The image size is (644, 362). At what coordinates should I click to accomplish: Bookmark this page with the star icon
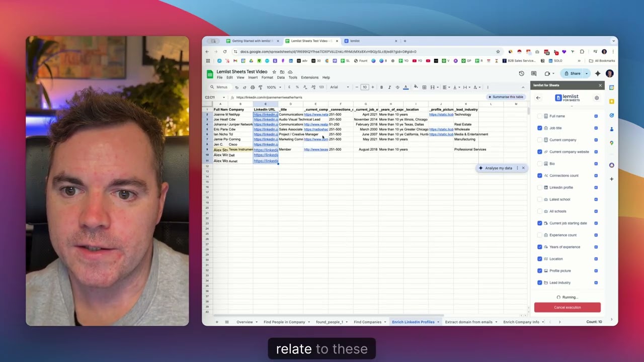(498, 51)
